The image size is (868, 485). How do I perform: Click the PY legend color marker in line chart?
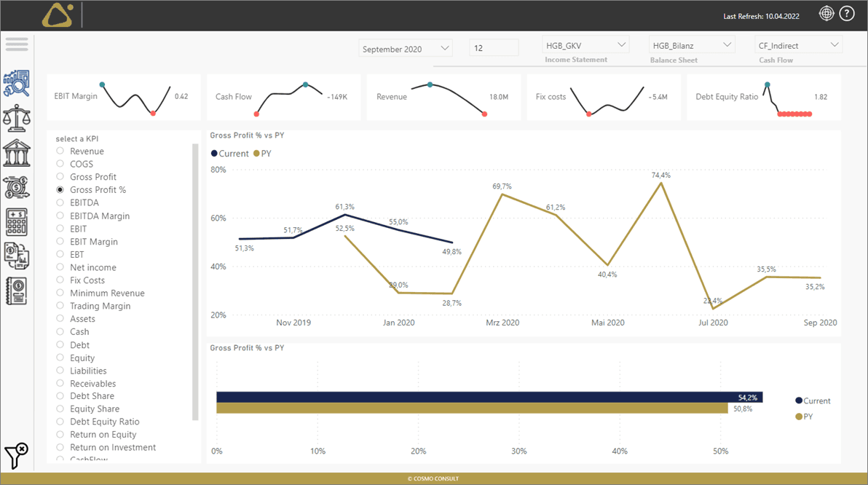pos(256,154)
